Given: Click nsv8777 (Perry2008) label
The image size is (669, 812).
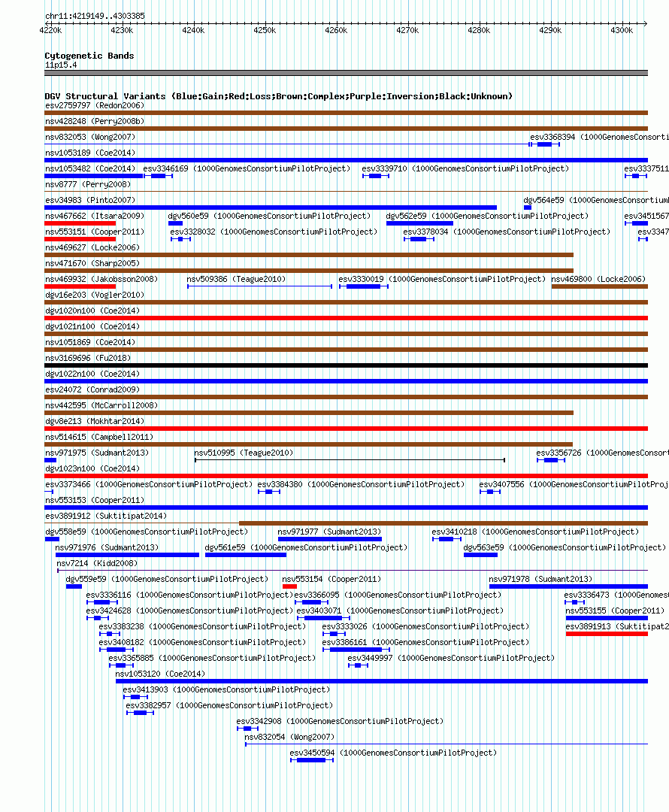Looking at the screenshot, I should (88, 184).
